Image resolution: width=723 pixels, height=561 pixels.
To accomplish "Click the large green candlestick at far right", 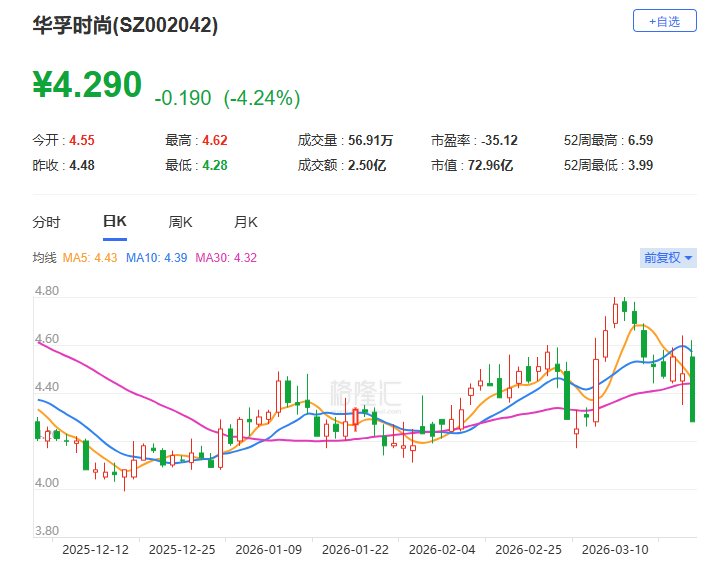I will click(692, 388).
